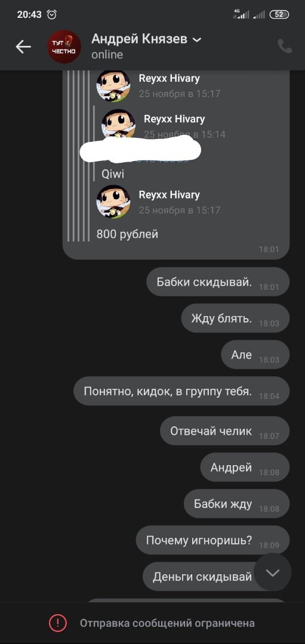Open Reyxx Hivary avatar dated 15:14

pyautogui.click(x=118, y=124)
